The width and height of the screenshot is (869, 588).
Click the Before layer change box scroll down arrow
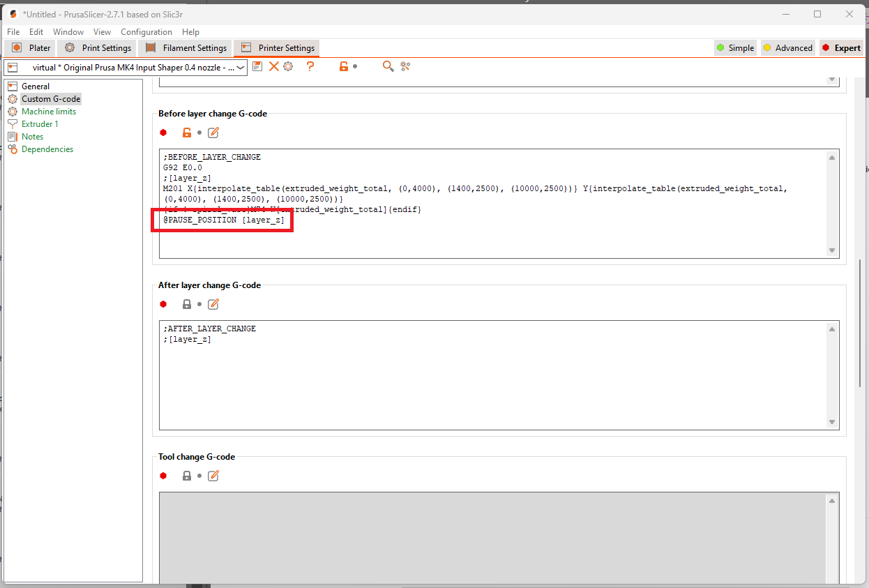[832, 251]
